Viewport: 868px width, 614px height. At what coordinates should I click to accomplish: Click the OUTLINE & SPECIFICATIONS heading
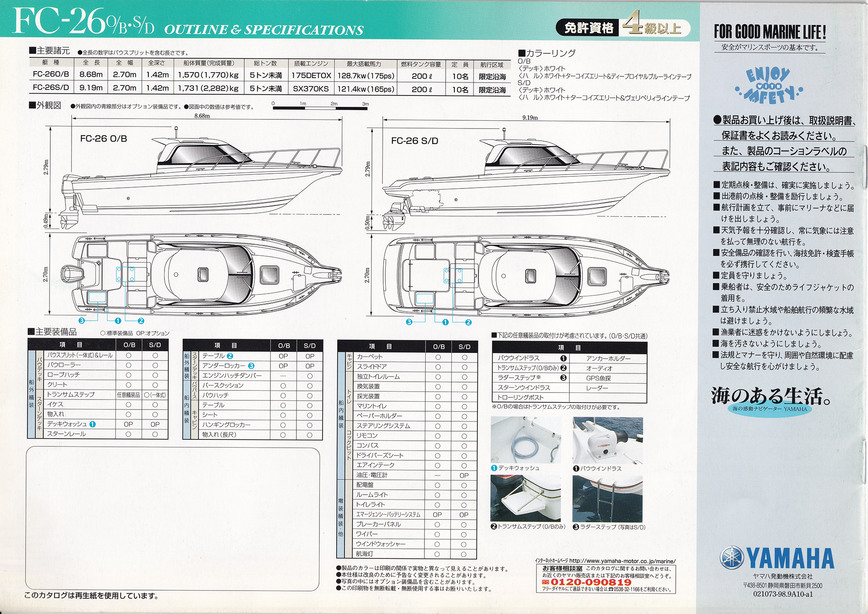(x=264, y=30)
